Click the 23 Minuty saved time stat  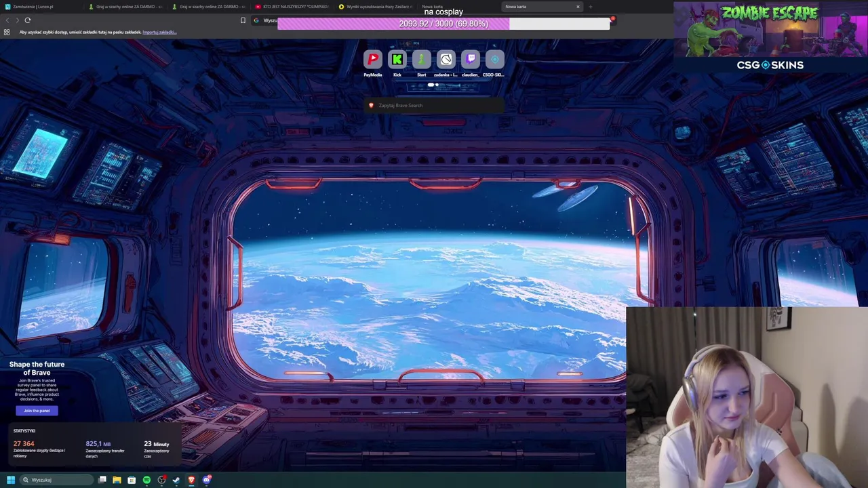click(157, 443)
